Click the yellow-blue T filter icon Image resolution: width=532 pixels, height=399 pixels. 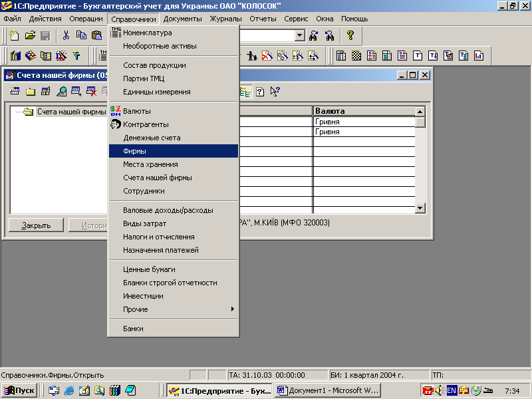[76, 56]
